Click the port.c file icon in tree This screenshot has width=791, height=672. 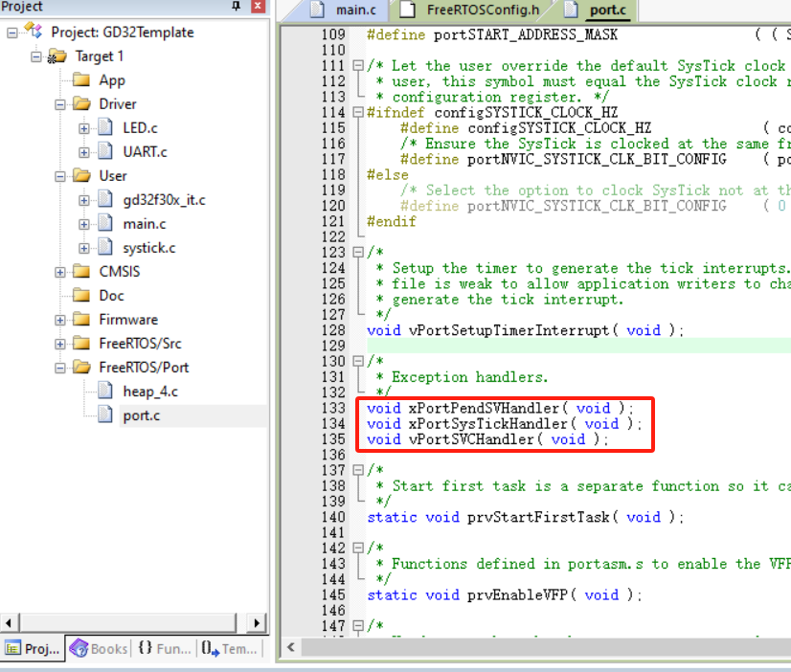tap(105, 414)
